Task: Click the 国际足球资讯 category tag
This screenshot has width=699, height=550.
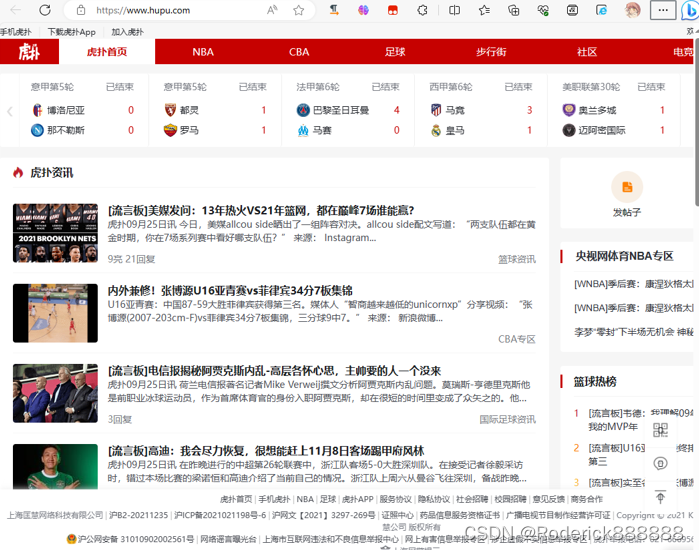Action: click(x=507, y=419)
